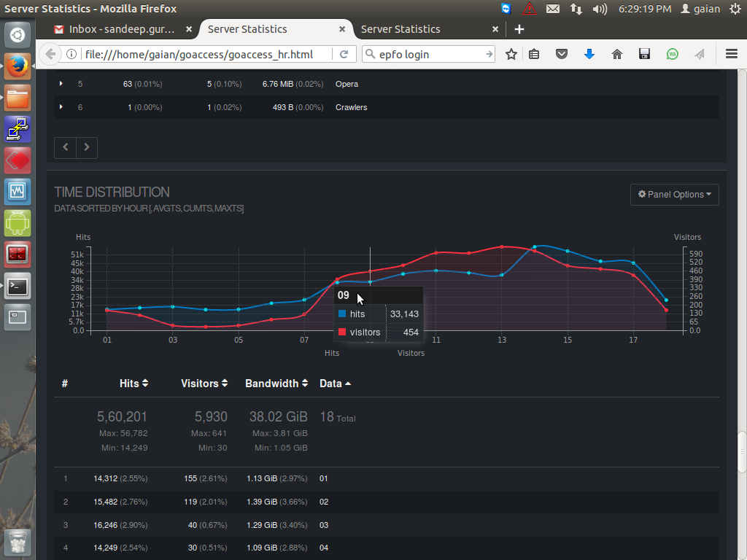Click the Home button in Firefox toolbar
747x560 pixels.
[616, 53]
